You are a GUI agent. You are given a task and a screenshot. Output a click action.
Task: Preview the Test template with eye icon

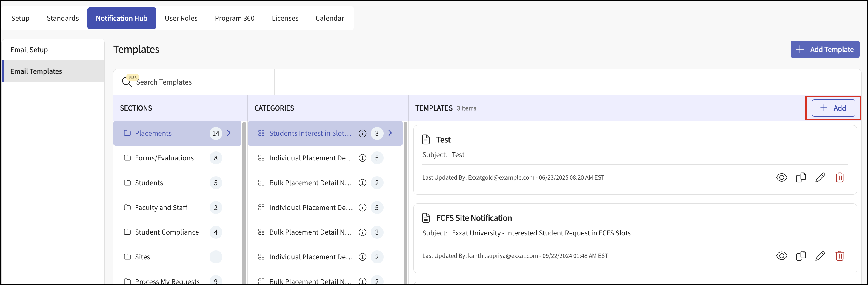pyautogui.click(x=781, y=177)
